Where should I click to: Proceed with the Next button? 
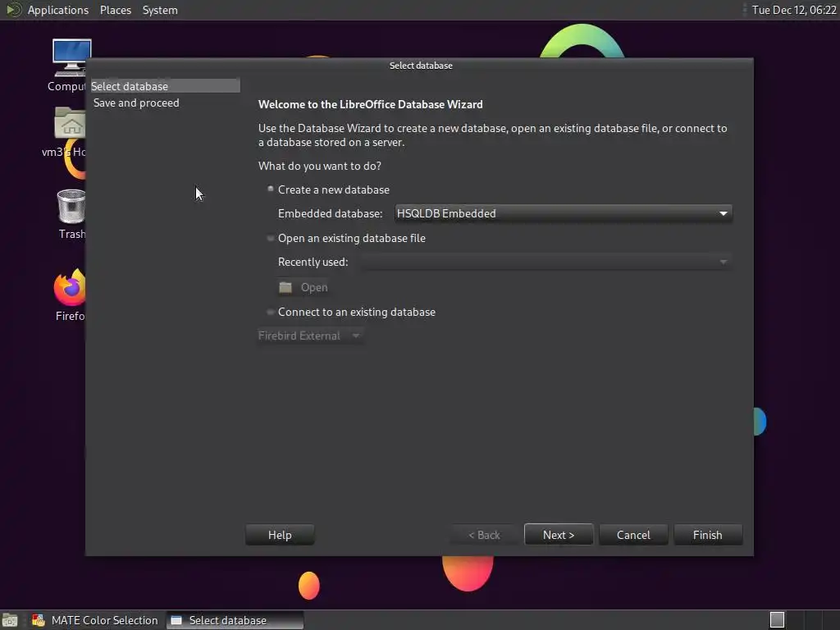point(559,535)
